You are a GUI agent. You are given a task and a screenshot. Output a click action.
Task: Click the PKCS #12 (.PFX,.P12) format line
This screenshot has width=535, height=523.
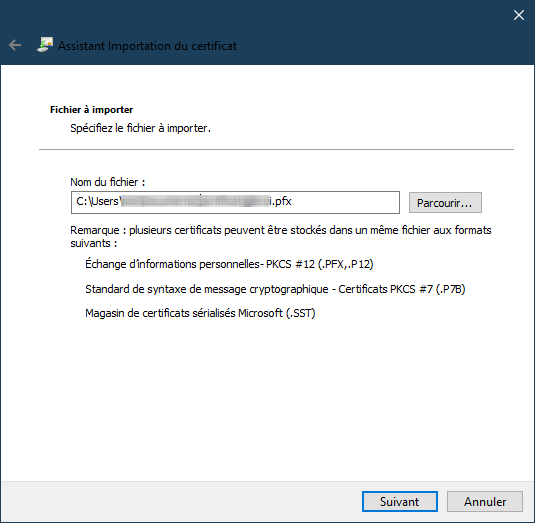[x=229, y=264]
